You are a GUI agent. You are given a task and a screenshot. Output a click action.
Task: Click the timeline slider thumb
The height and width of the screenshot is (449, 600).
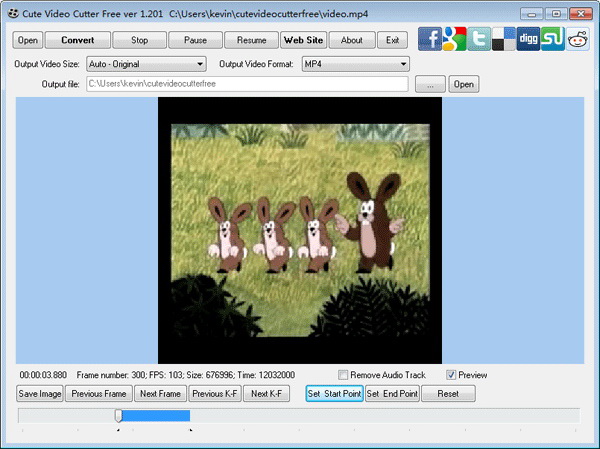119,416
